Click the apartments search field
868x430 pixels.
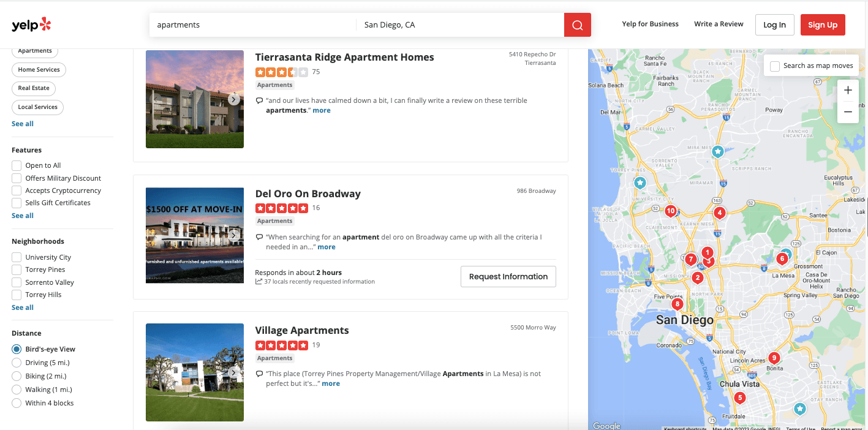tap(252, 25)
